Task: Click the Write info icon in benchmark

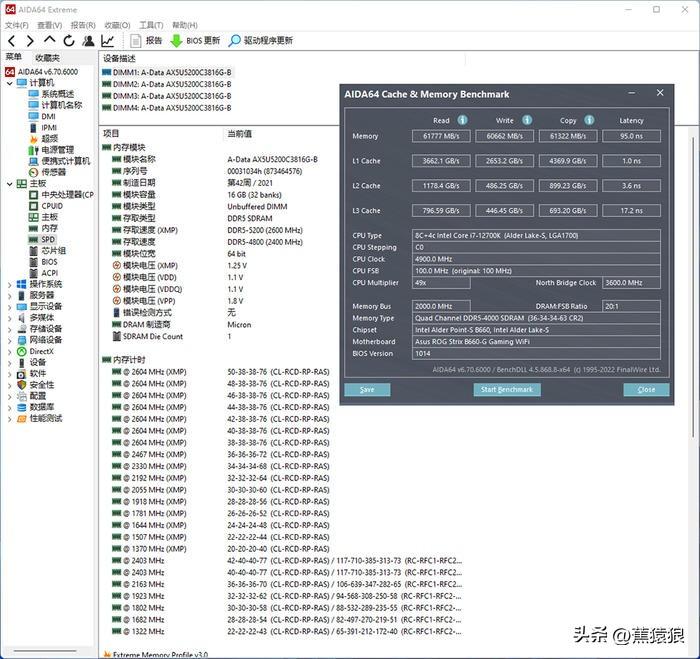Action: (x=527, y=120)
